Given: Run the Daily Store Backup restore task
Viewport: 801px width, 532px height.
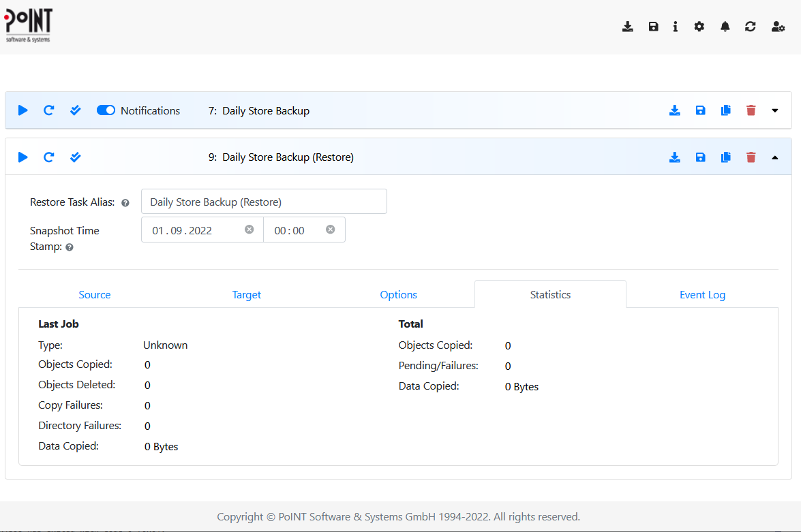Looking at the screenshot, I should pyautogui.click(x=22, y=157).
